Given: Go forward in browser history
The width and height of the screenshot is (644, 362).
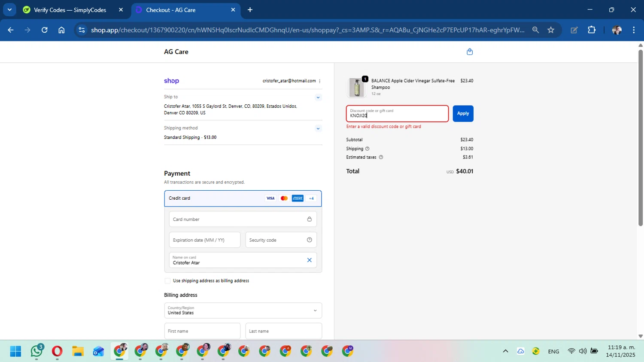Looking at the screenshot, I should tap(27, 30).
